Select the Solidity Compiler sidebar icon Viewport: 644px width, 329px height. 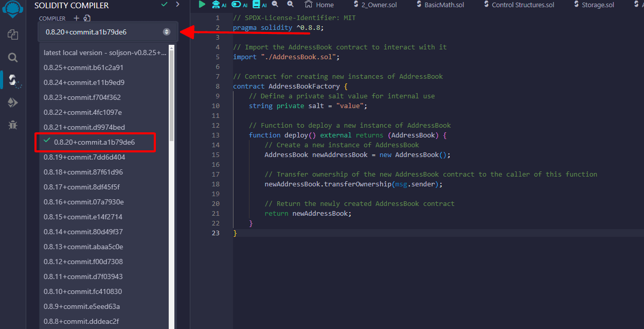[x=13, y=80]
